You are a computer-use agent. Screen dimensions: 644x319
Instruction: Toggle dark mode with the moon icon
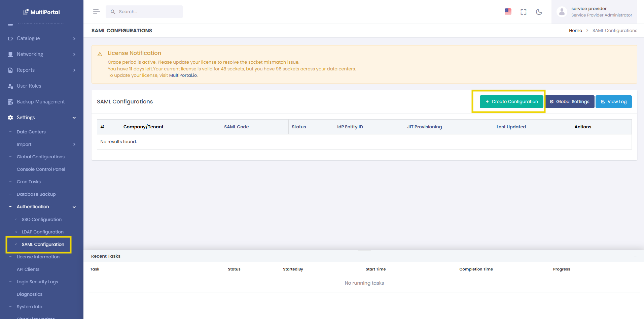539,12
